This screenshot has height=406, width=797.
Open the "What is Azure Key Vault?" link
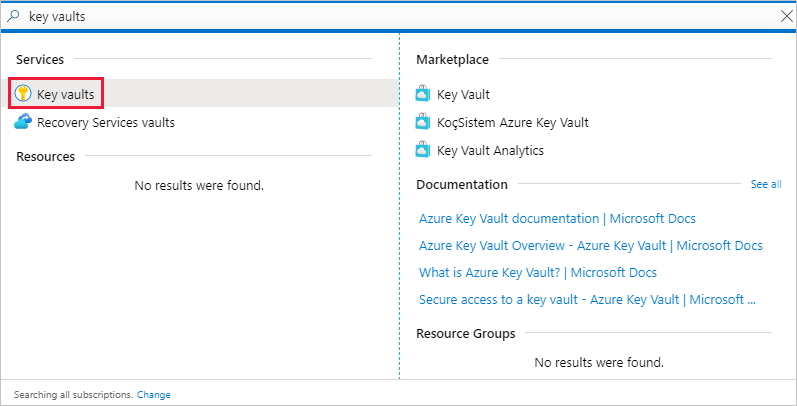(538, 272)
